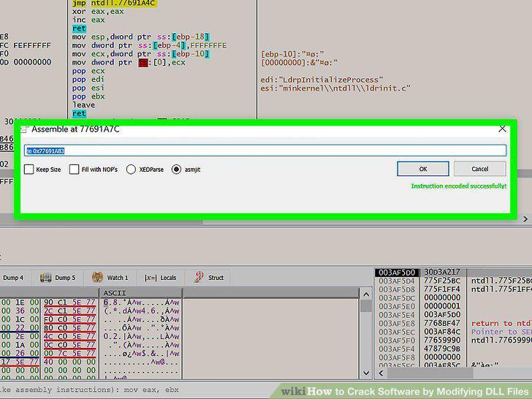Click the 'return to ntdl' stack comment
532x399 pixels.
click(501, 323)
